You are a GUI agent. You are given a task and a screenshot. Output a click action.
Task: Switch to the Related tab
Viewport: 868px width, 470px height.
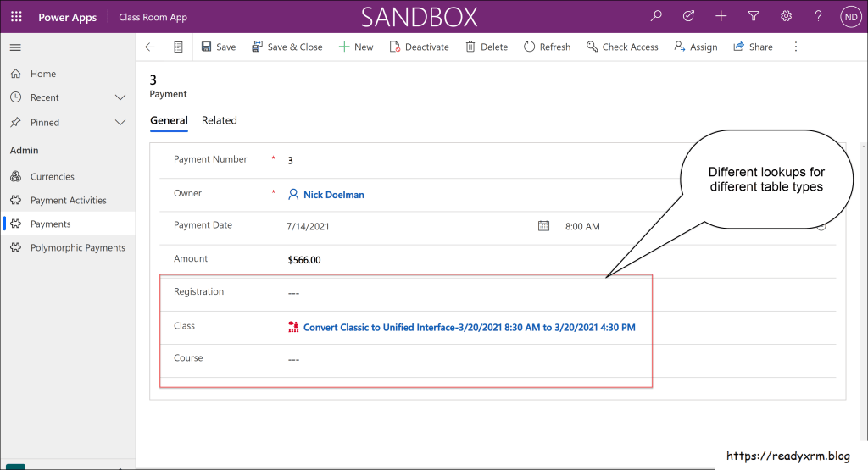[x=219, y=120]
